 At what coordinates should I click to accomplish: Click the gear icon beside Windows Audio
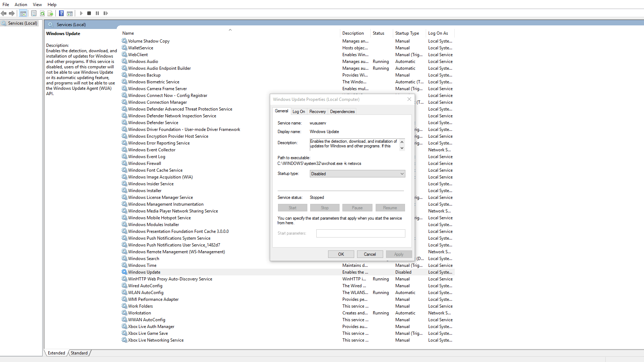click(x=125, y=61)
